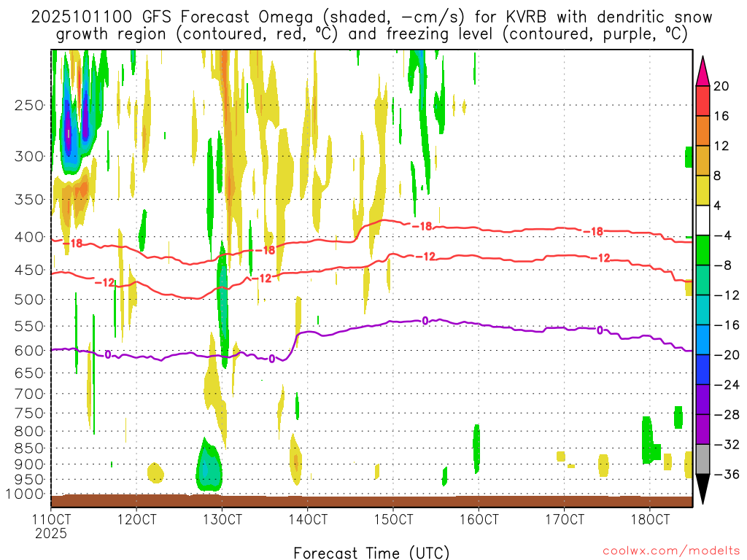Click the 2025 year label under 110CT

[x=51, y=533]
